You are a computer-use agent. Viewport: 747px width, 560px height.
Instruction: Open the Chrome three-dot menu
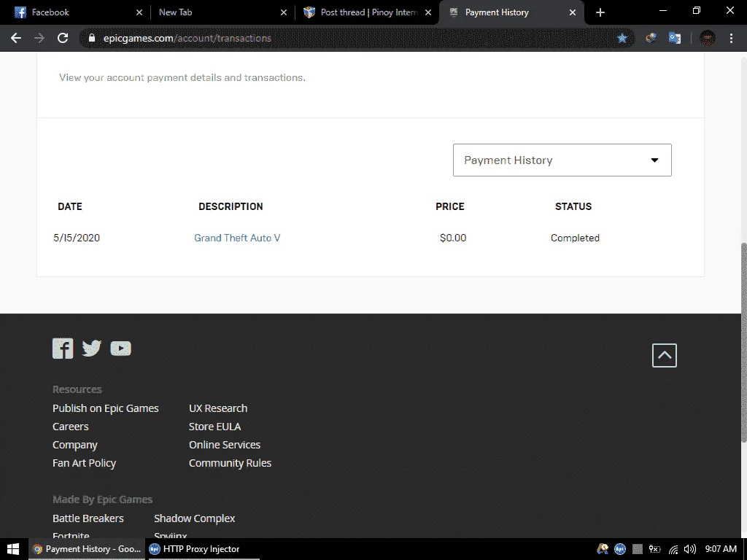pyautogui.click(x=731, y=38)
